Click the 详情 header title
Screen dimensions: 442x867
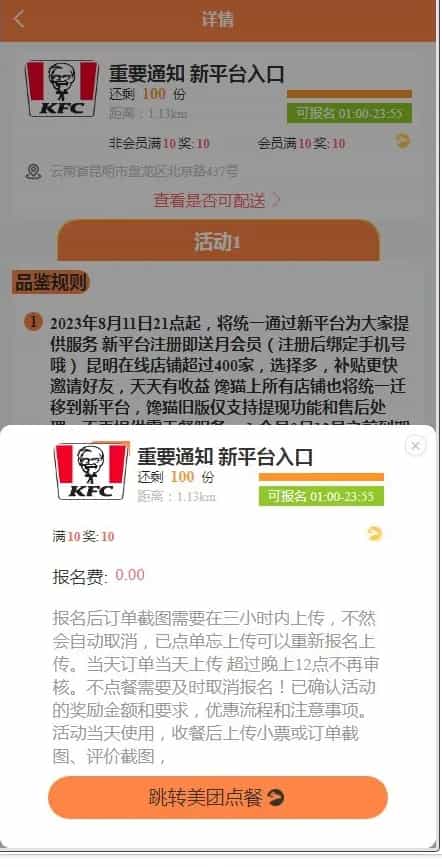point(217,19)
